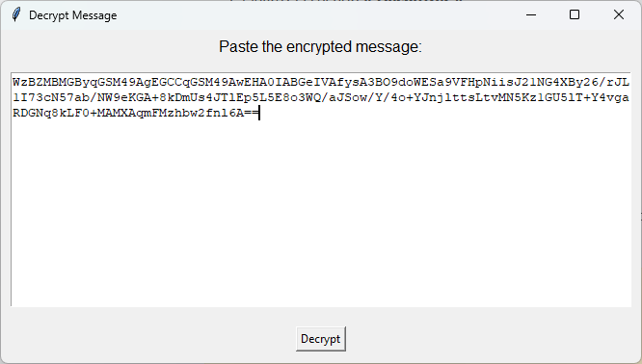Click Y4vga at the end of the second line
This screenshot has width=642, height=364.
(x=610, y=98)
